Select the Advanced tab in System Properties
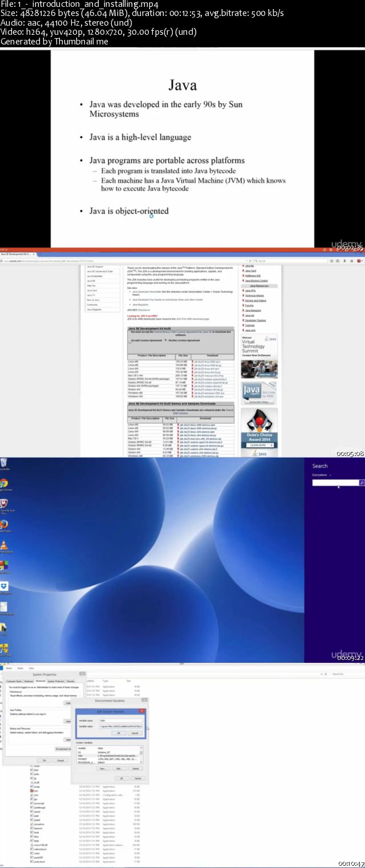This screenshot has width=365, height=868. point(40,681)
